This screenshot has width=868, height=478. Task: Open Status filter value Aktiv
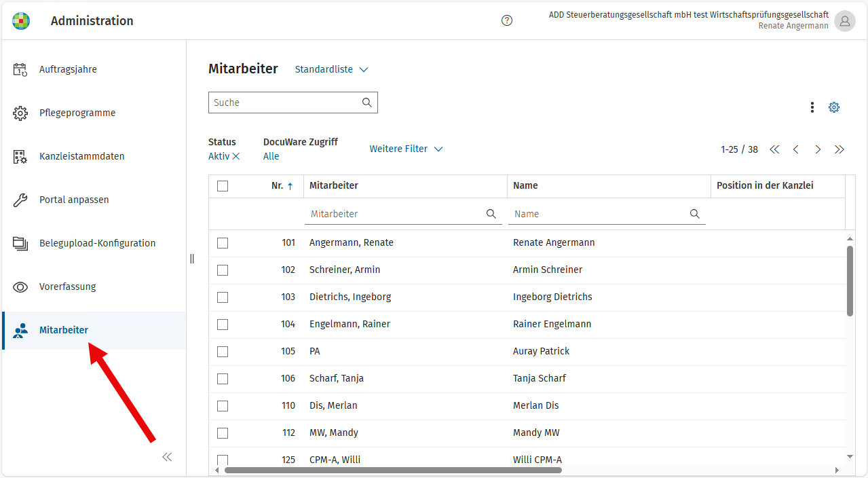tap(219, 156)
